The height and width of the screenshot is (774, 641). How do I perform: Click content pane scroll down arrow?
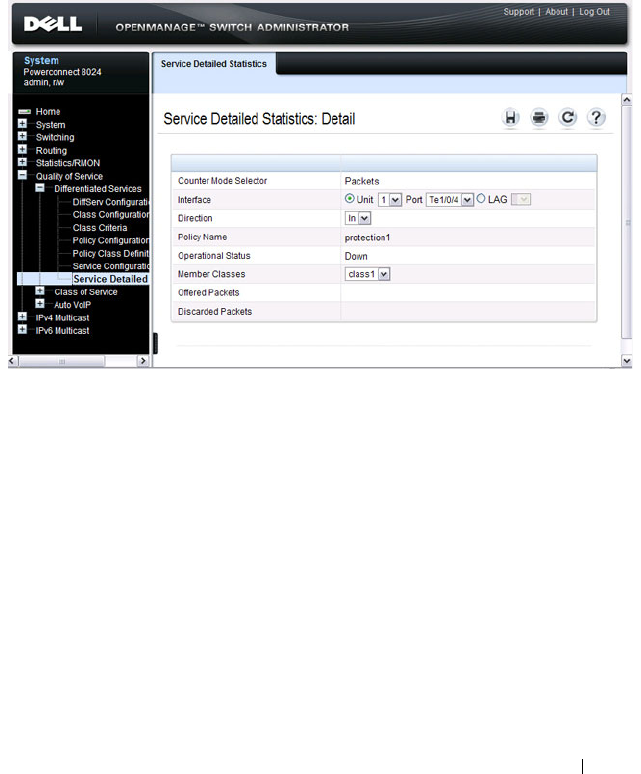[627, 361]
